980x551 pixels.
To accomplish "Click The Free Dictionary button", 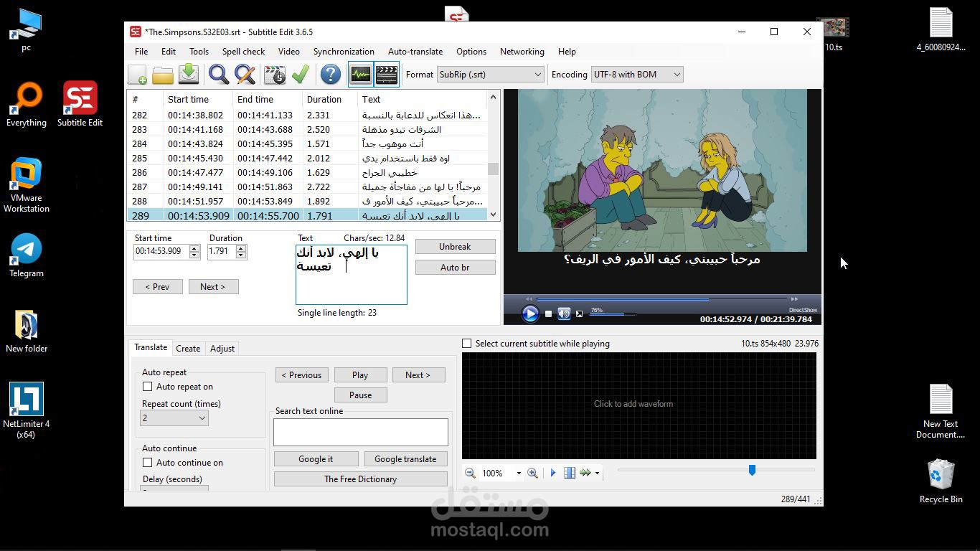I will click(x=360, y=479).
